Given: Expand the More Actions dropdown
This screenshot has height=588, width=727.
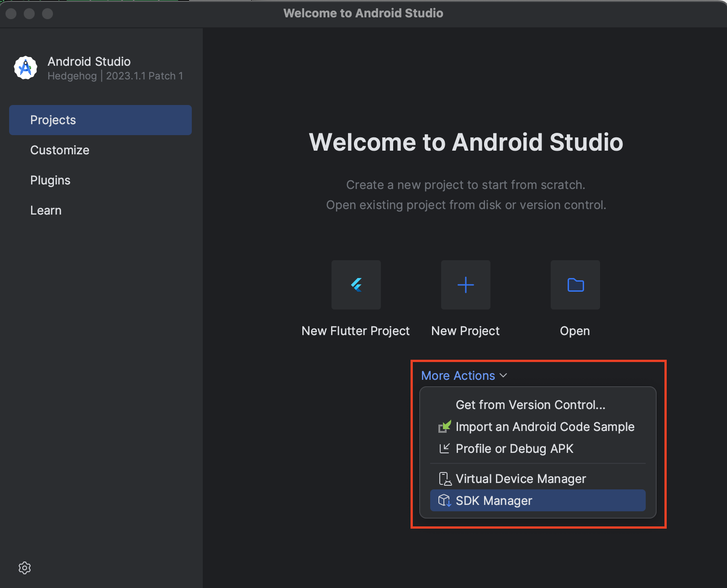Looking at the screenshot, I should 464,375.
